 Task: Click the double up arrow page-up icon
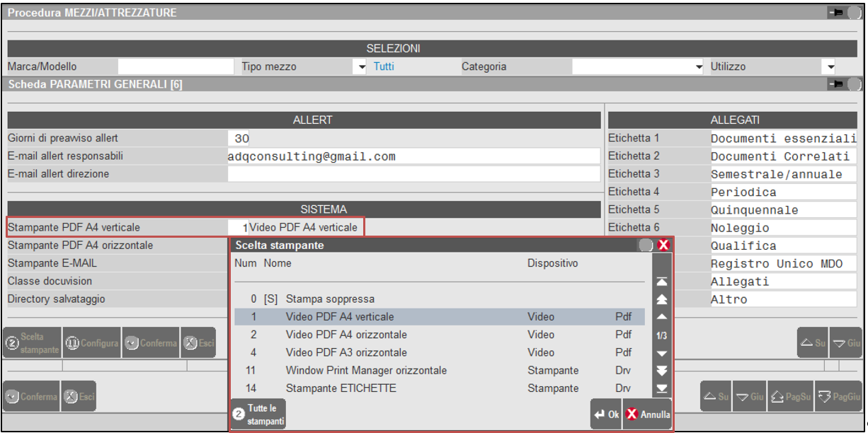tap(661, 299)
